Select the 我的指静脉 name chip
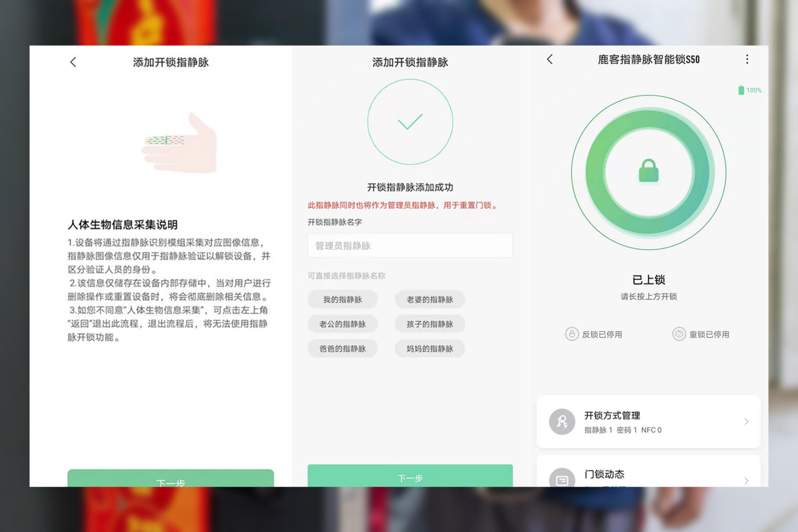The image size is (798, 532). click(342, 299)
